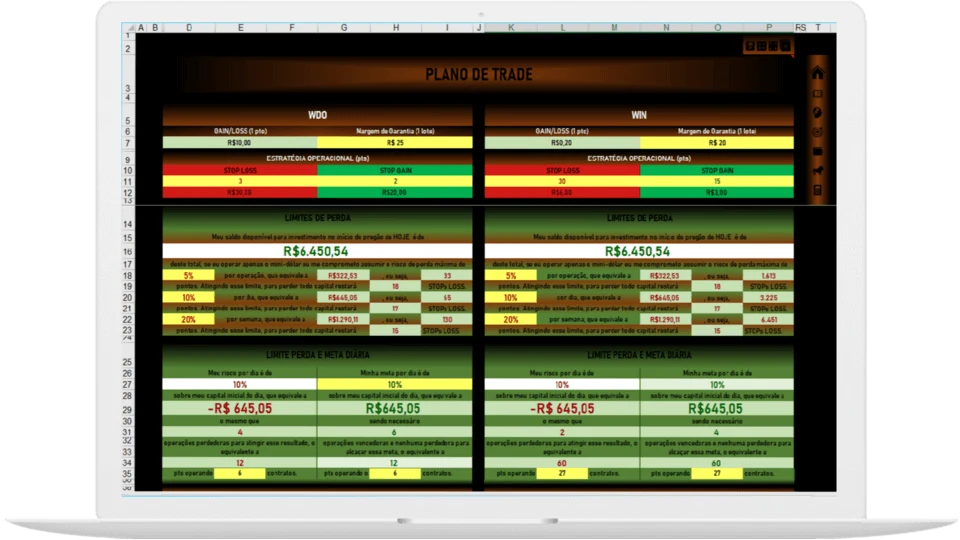Select the yellow 5% per-operation cell under WDO
The height and width of the screenshot is (540, 960).
coord(189,276)
